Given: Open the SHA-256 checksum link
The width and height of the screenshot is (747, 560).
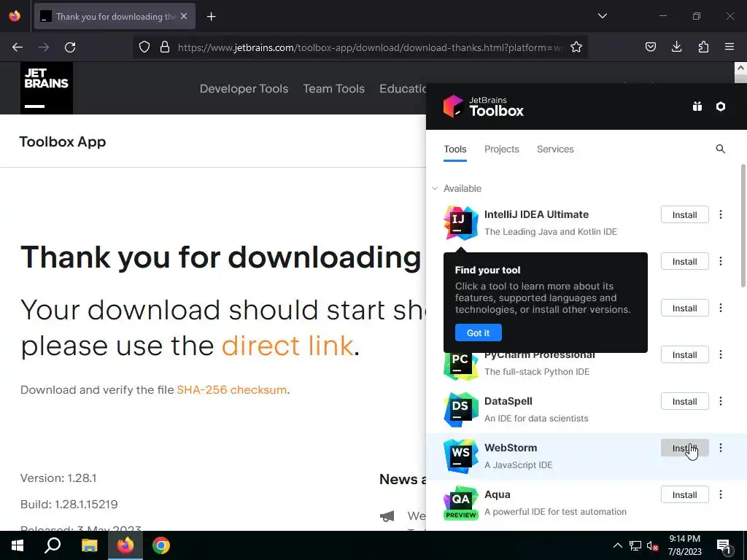Looking at the screenshot, I should click(231, 390).
